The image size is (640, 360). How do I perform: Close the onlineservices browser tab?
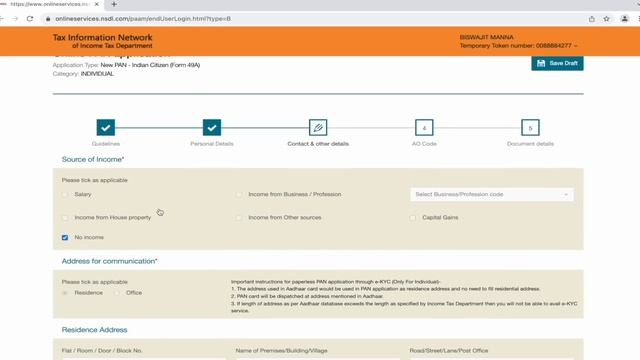tap(97, 4)
